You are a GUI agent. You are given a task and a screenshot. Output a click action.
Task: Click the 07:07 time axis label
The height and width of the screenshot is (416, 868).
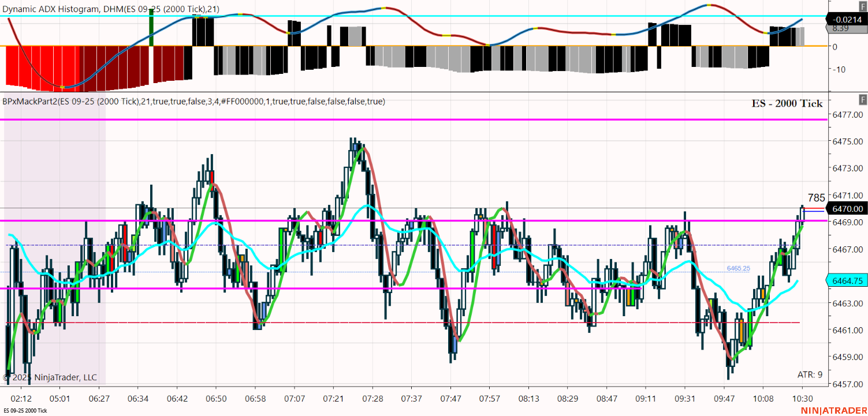tap(295, 398)
